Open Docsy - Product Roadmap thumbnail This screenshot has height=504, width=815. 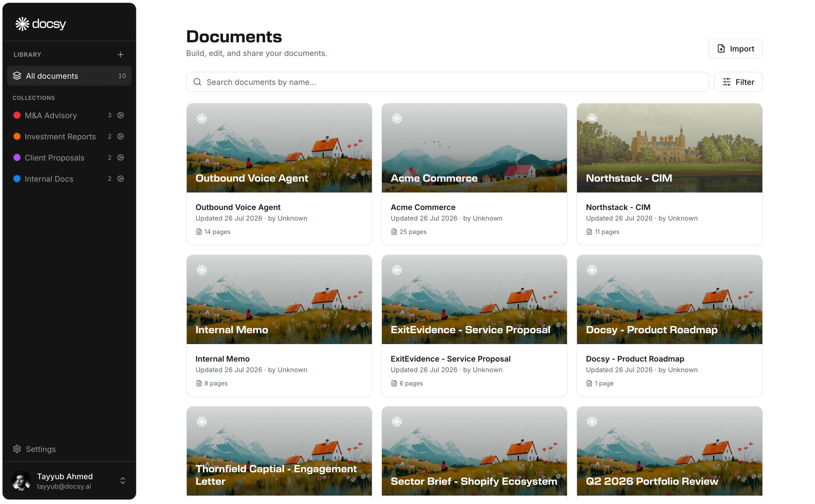tap(670, 300)
